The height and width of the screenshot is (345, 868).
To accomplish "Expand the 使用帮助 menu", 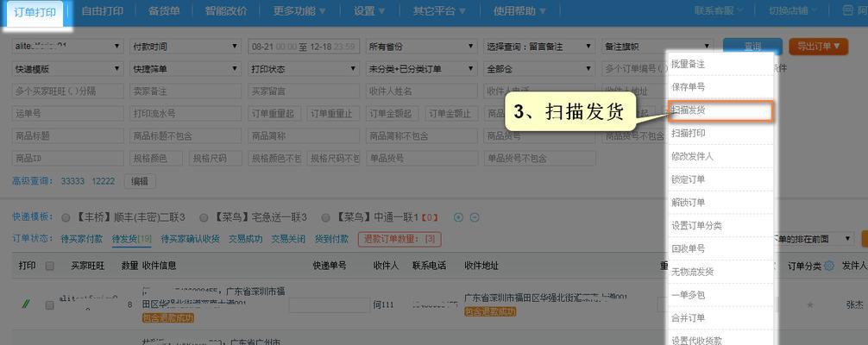I will [519, 11].
